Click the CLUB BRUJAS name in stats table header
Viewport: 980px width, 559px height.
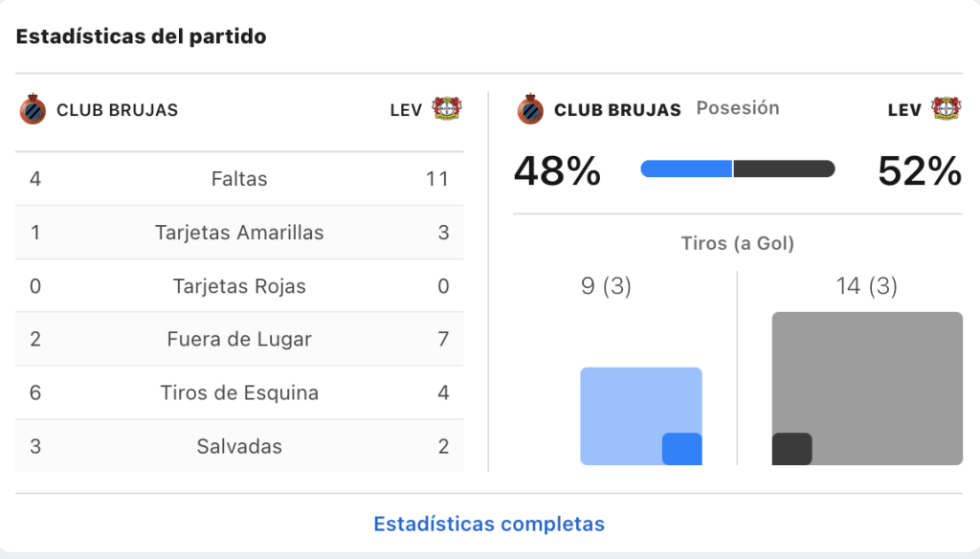point(118,110)
